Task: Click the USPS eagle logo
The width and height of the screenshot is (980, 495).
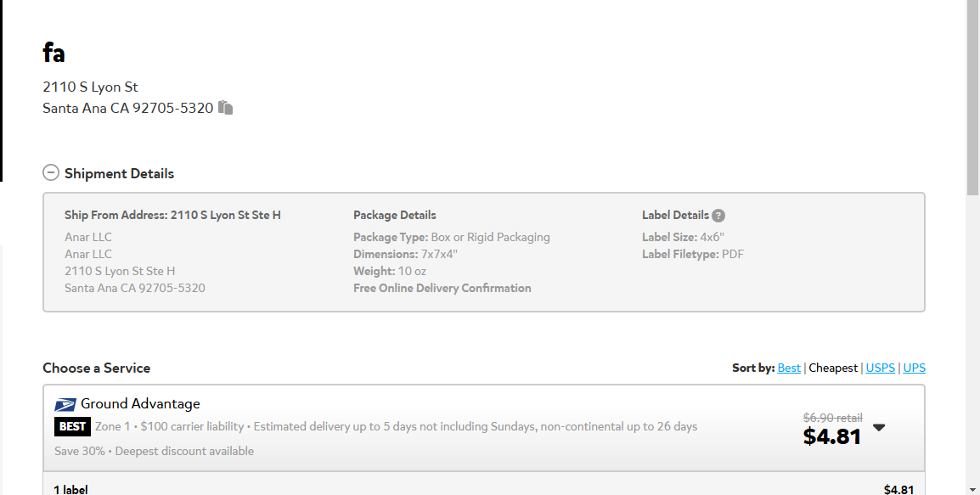Action: click(x=65, y=404)
